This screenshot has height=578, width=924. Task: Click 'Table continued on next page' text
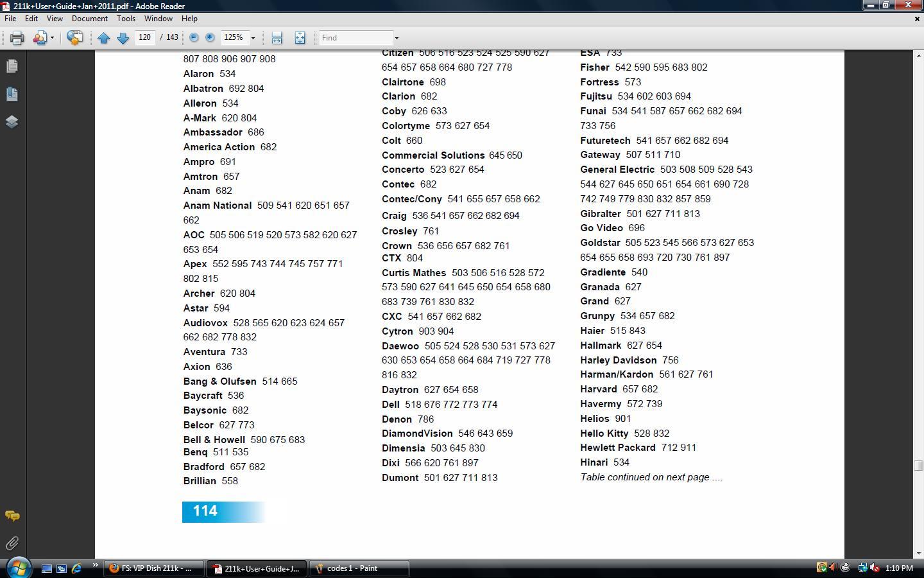651,477
